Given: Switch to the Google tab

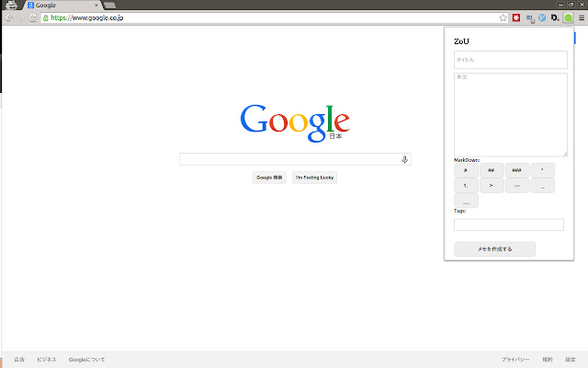Looking at the screenshot, I should click(x=62, y=6).
